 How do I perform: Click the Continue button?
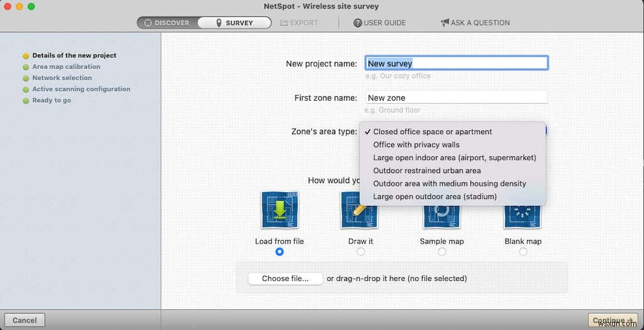[x=613, y=320]
